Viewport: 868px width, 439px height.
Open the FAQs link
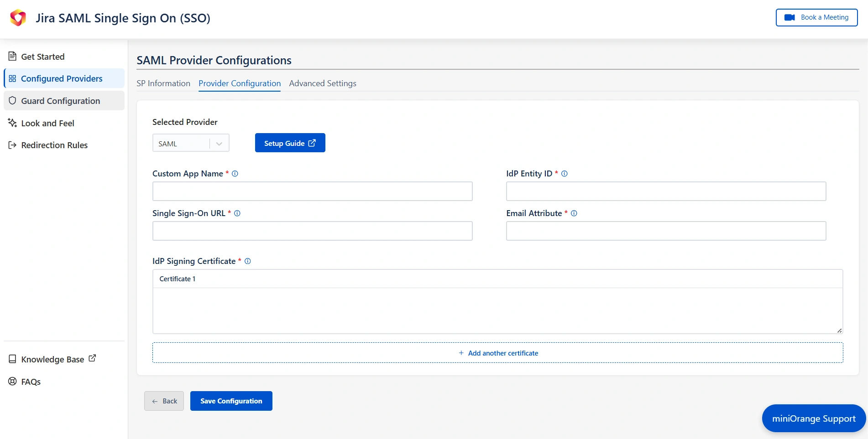25,382
